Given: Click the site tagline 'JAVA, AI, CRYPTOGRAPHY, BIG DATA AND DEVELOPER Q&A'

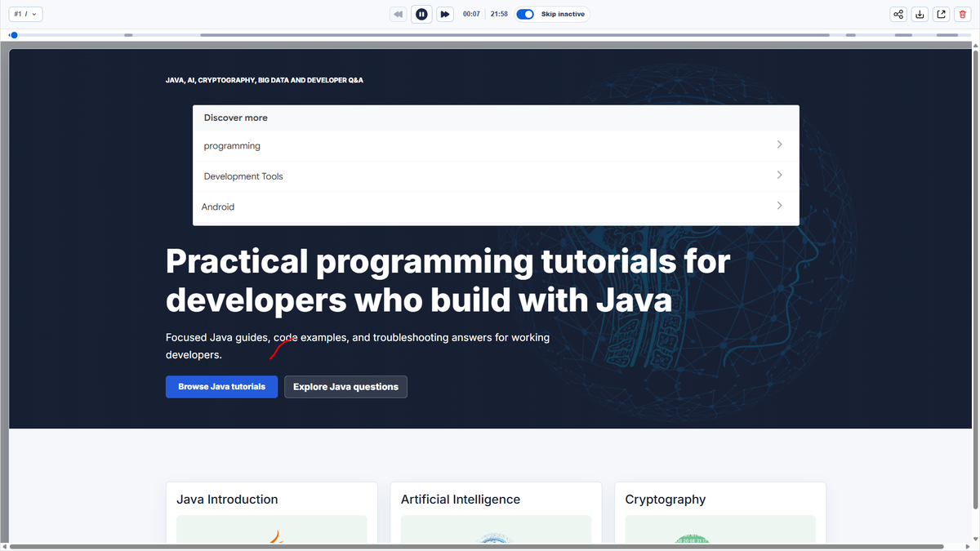Looking at the screenshot, I should coord(265,81).
